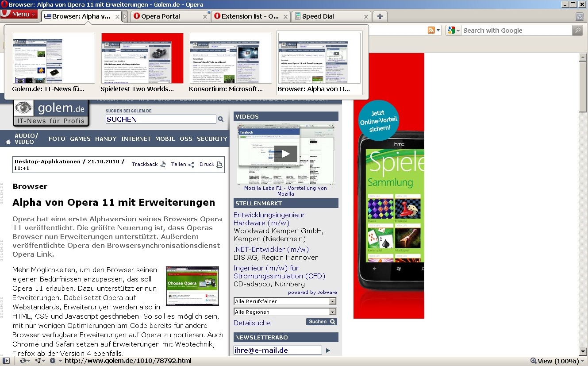The width and height of the screenshot is (588, 366).
Task: Click the zoom magnifier icon near View (100%)
Action: click(x=533, y=361)
